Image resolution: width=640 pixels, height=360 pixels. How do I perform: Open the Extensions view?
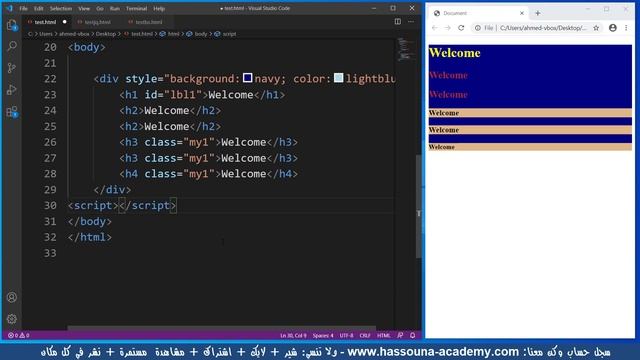(12, 111)
